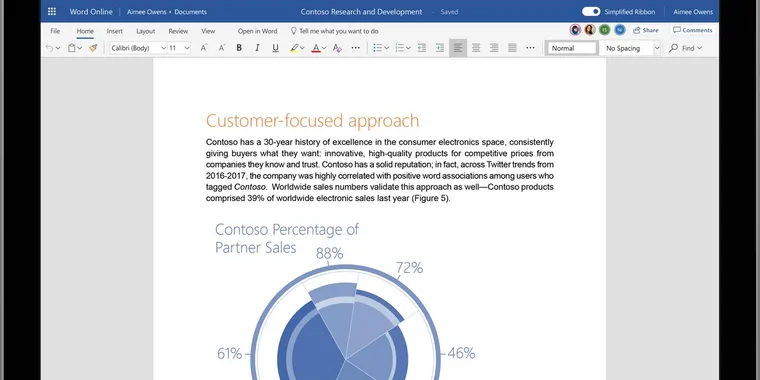
Task: Click the 72% chart label
Action: tap(409, 268)
